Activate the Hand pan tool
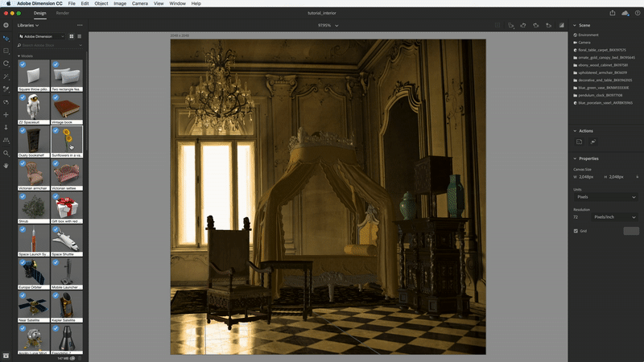The image size is (644, 362). [6, 165]
